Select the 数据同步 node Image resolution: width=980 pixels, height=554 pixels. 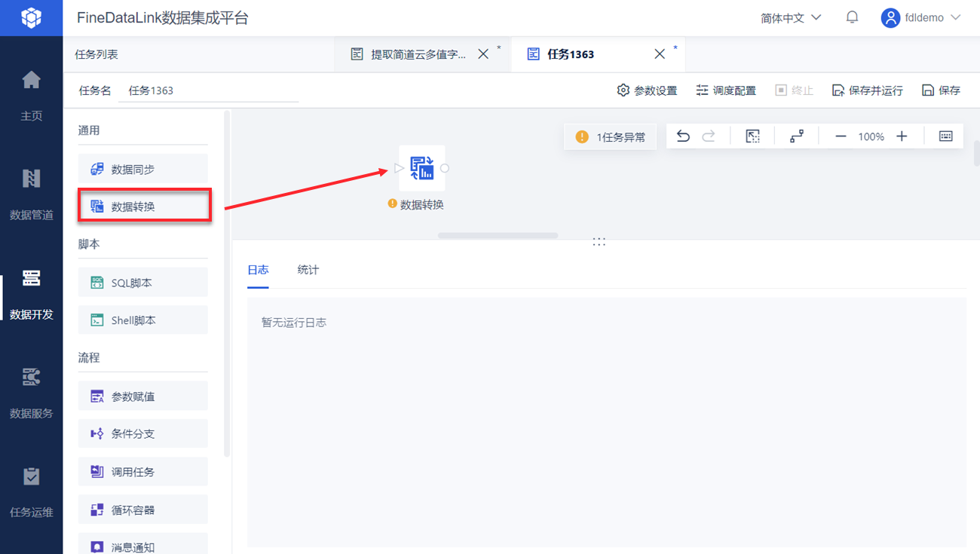pos(142,169)
